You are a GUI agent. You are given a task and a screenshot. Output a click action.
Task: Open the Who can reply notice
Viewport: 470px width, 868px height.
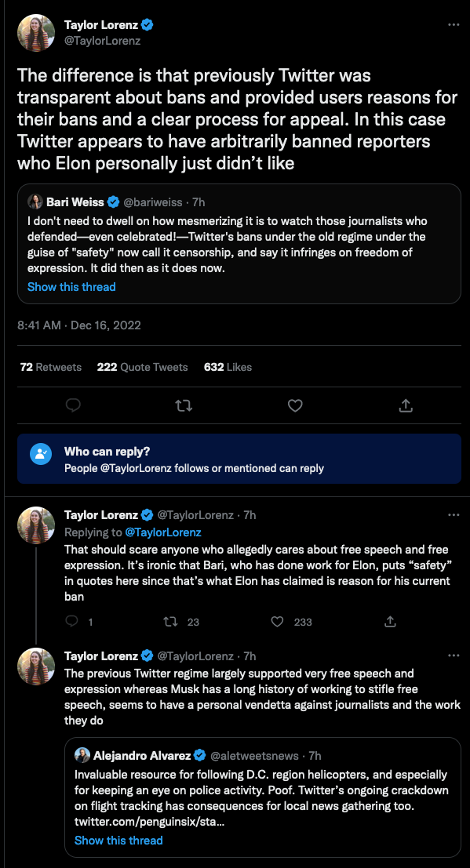[239, 459]
